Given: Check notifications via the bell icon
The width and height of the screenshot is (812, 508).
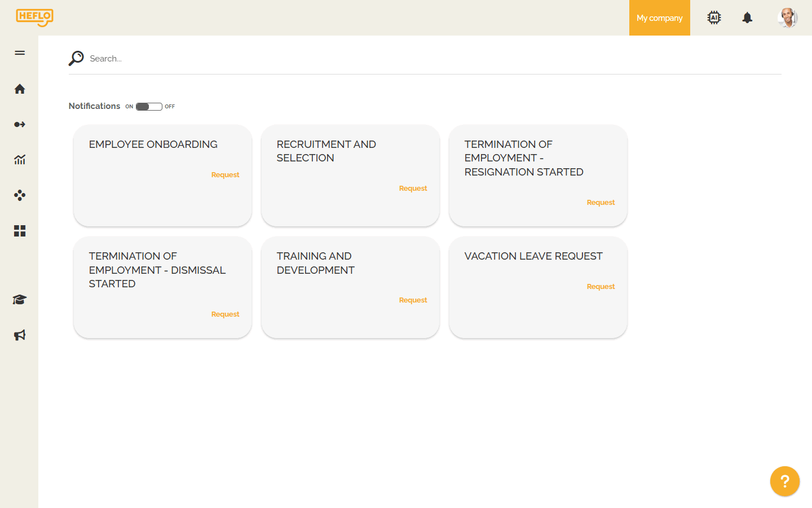Looking at the screenshot, I should 747,17.
